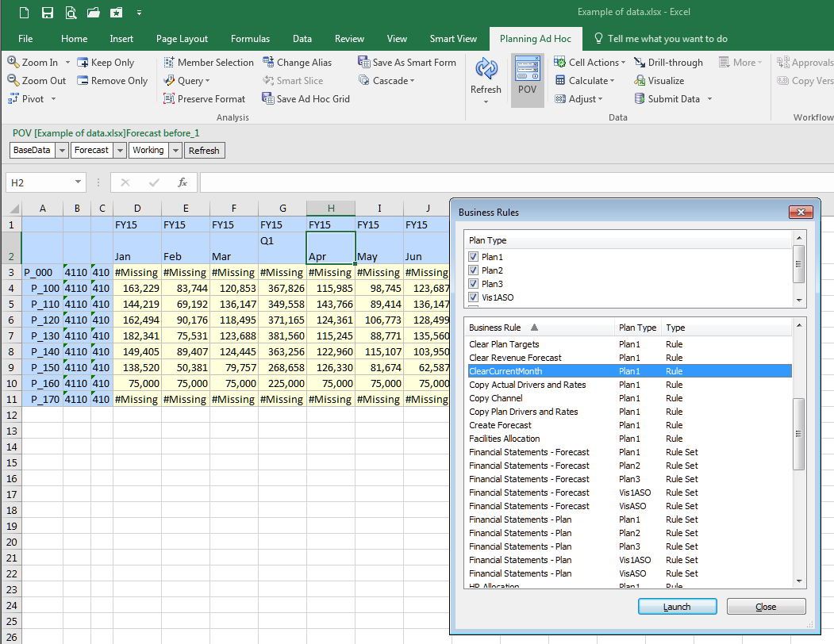Uncheck the Plan2 plan type
Image resolution: width=834 pixels, height=644 pixels.
[474, 270]
